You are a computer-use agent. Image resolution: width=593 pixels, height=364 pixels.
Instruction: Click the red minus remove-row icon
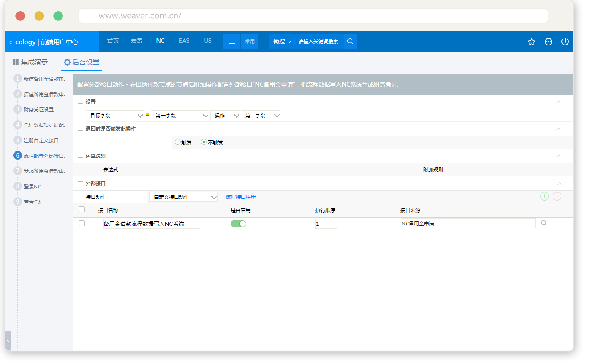point(557,196)
